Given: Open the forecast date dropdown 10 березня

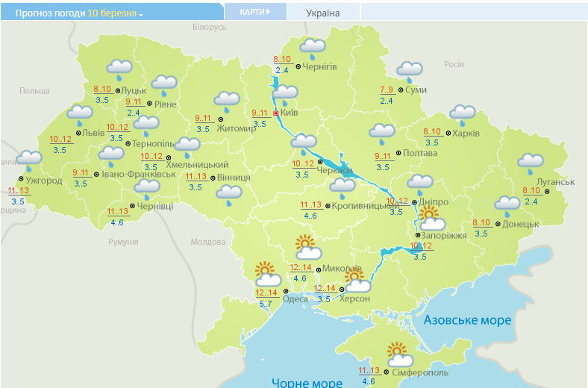Looking at the screenshot, I should (116, 13).
